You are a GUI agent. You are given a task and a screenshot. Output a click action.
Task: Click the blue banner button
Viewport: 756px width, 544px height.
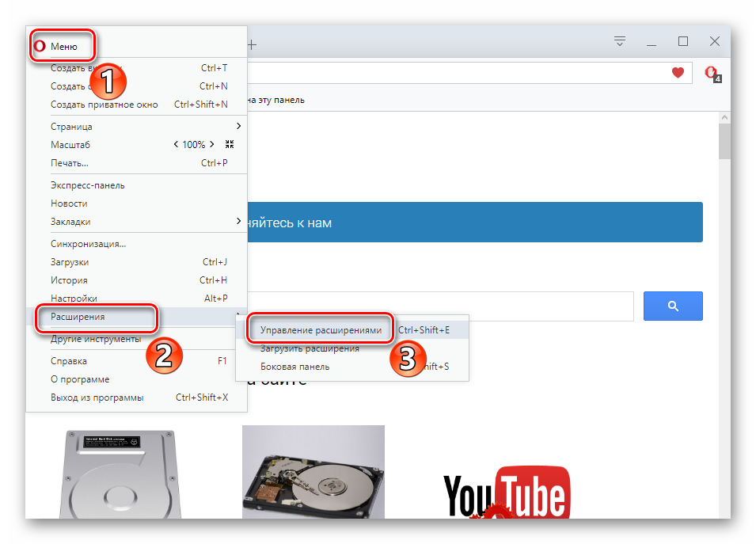click(475, 223)
